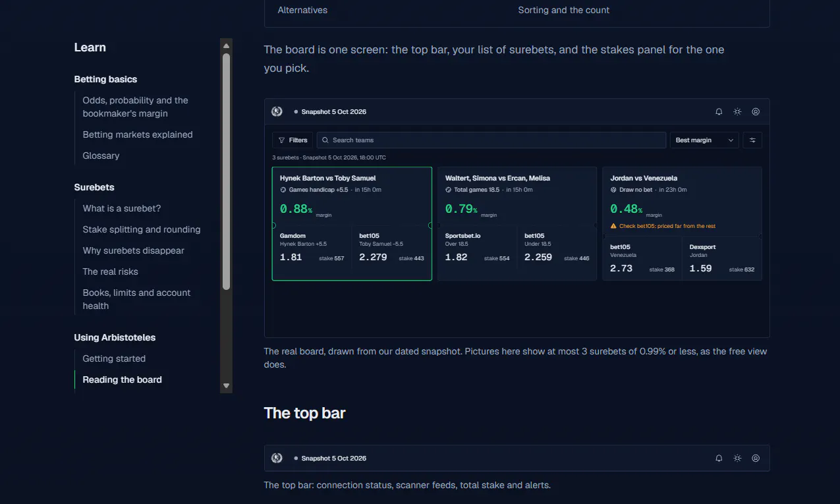Click the Sorting and the count cell
Image resolution: width=840 pixels, height=504 pixels.
[x=563, y=10]
